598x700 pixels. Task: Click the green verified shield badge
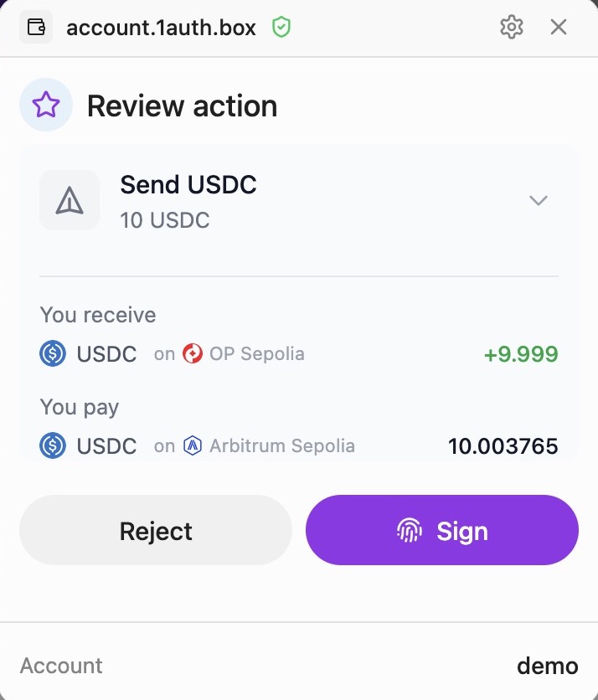click(281, 26)
